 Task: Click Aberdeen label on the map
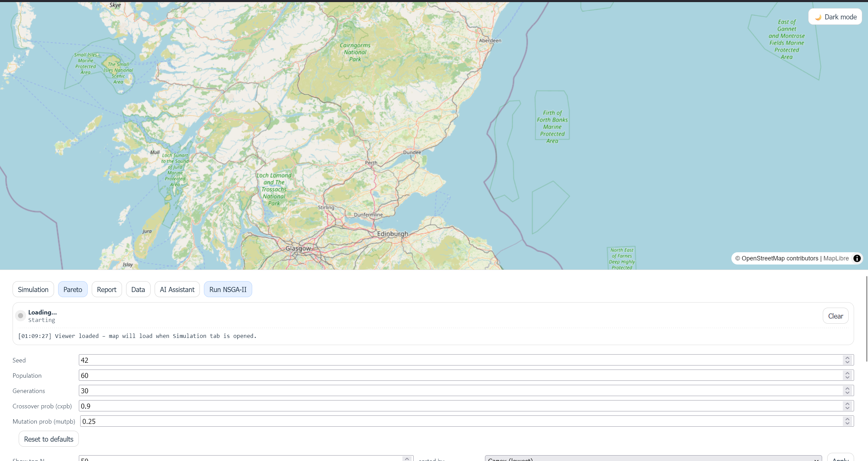[490, 40]
